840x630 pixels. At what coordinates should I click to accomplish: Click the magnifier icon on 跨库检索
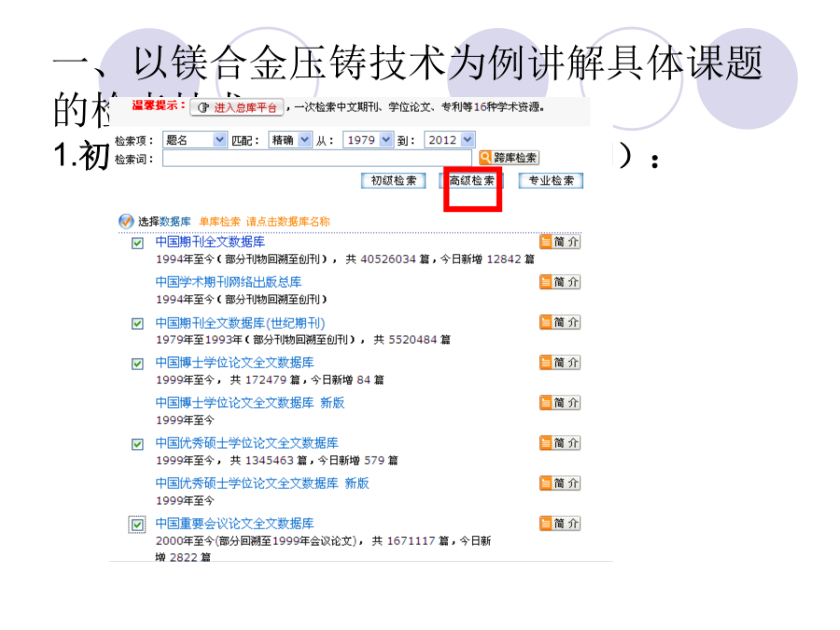tap(485, 158)
